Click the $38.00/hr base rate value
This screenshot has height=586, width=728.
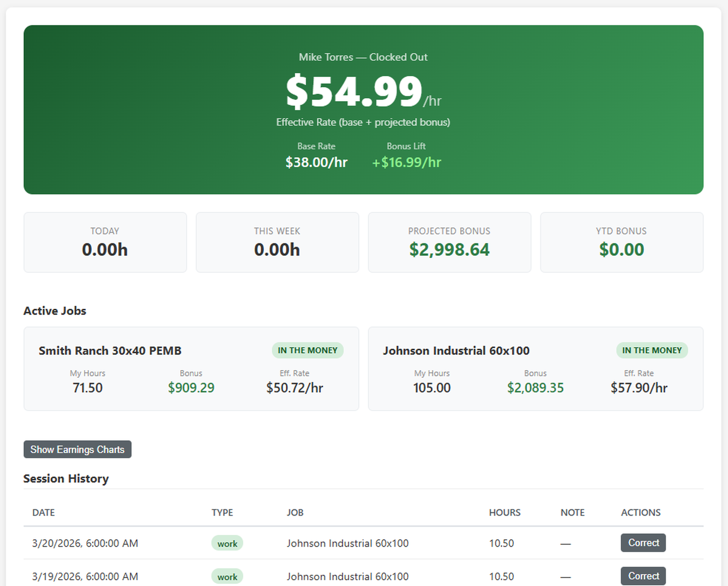pyautogui.click(x=316, y=162)
